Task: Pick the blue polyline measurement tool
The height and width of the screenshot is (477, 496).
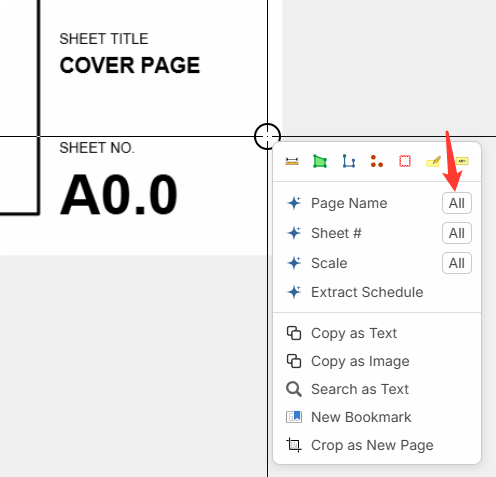Action: [349, 161]
